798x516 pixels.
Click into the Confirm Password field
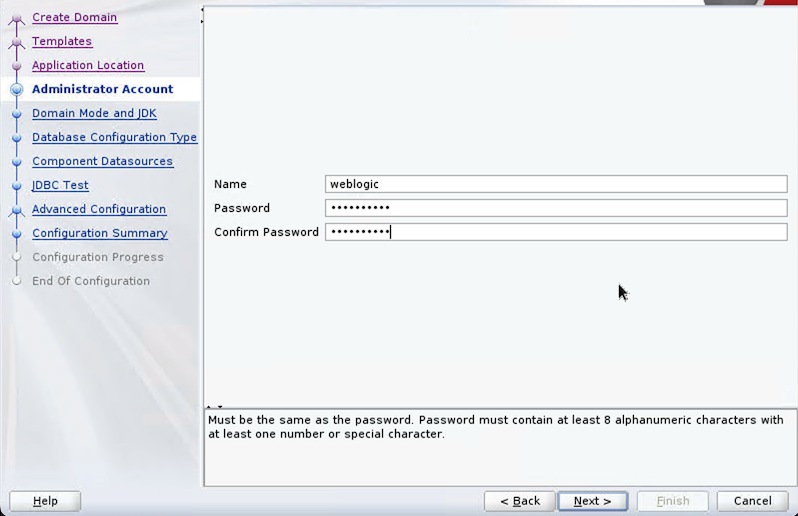(x=556, y=232)
